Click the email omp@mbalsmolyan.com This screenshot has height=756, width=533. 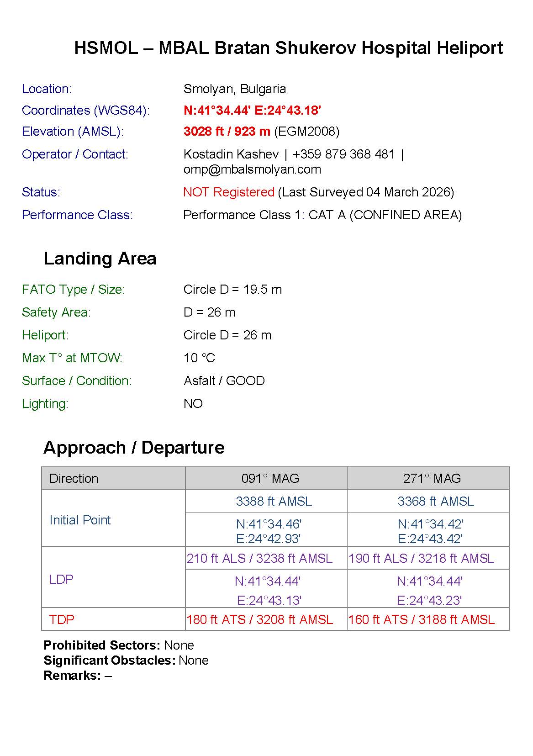pyautogui.click(x=252, y=169)
